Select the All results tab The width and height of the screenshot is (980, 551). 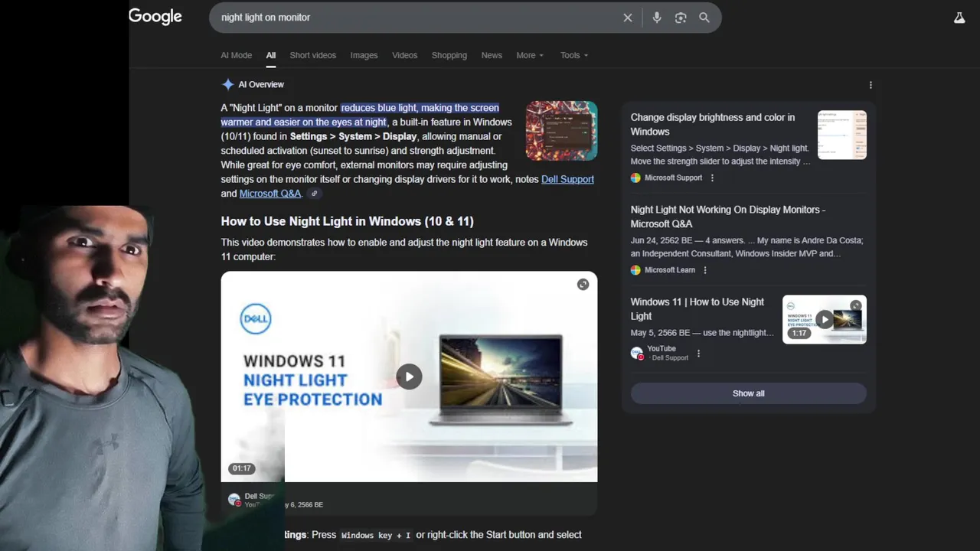point(271,55)
